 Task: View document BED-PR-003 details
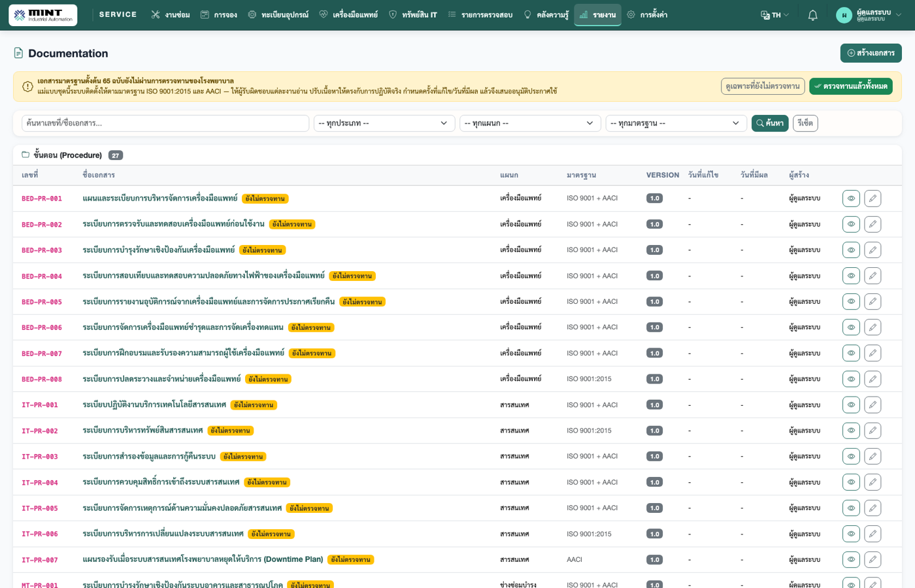coord(851,250)
